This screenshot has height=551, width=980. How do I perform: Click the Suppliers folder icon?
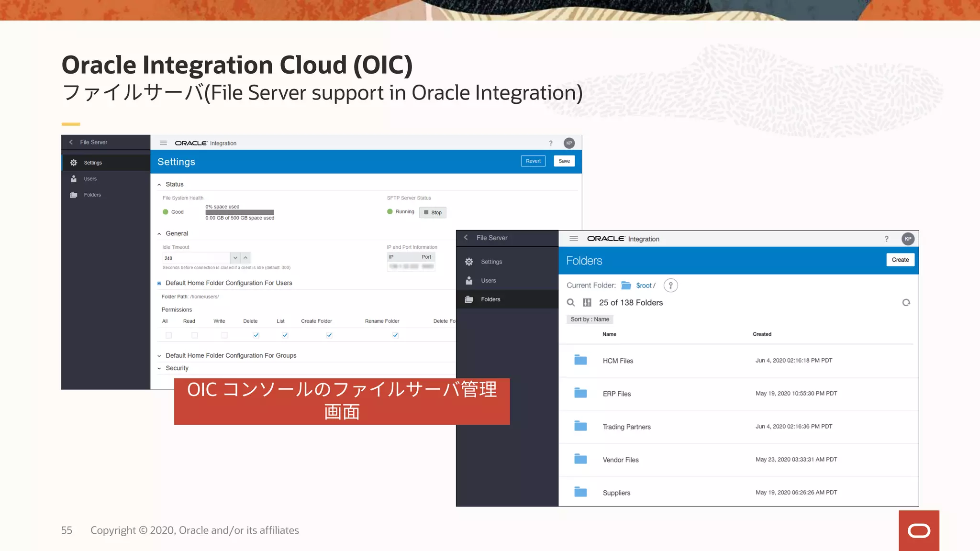580,492
